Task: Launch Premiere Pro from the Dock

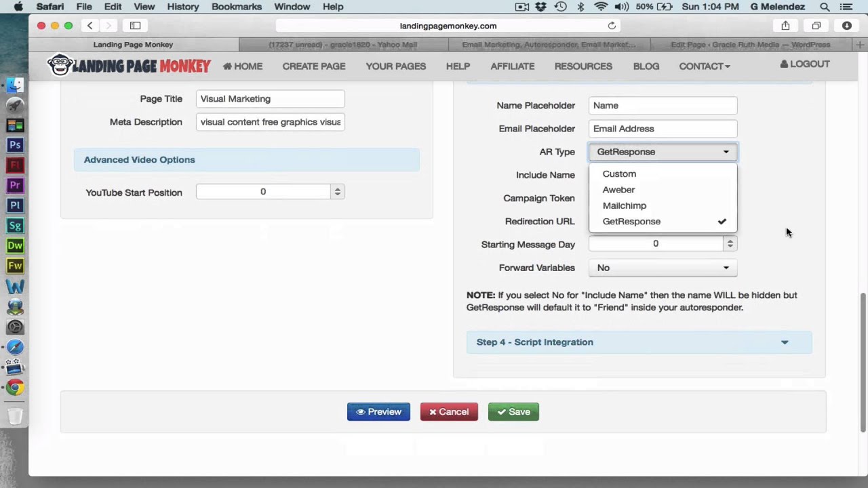Action: point(15,185)
